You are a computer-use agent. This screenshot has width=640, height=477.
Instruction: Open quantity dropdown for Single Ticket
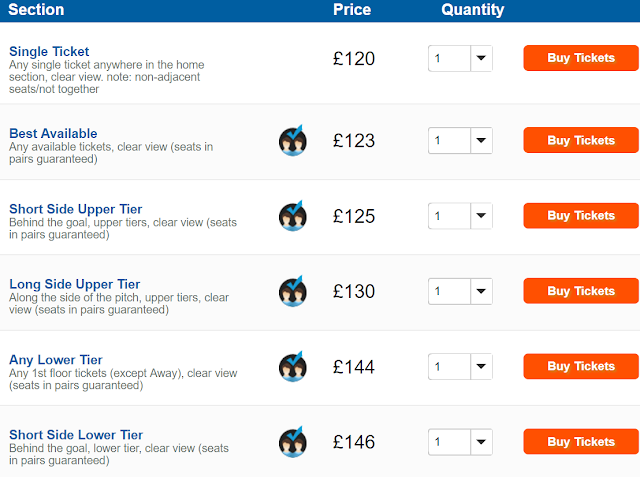pos(460,58)
